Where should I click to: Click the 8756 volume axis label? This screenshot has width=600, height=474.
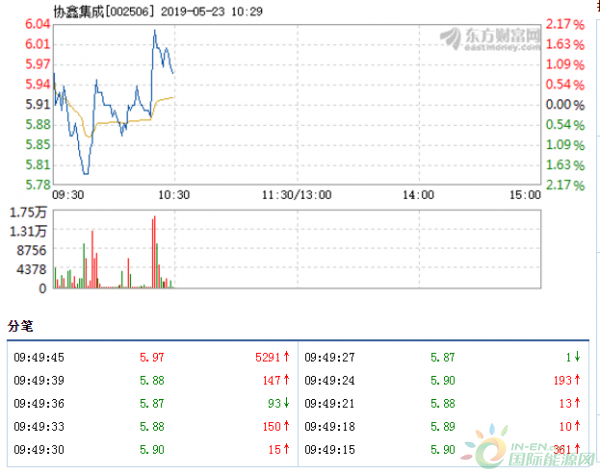click(x=31, y=251)
